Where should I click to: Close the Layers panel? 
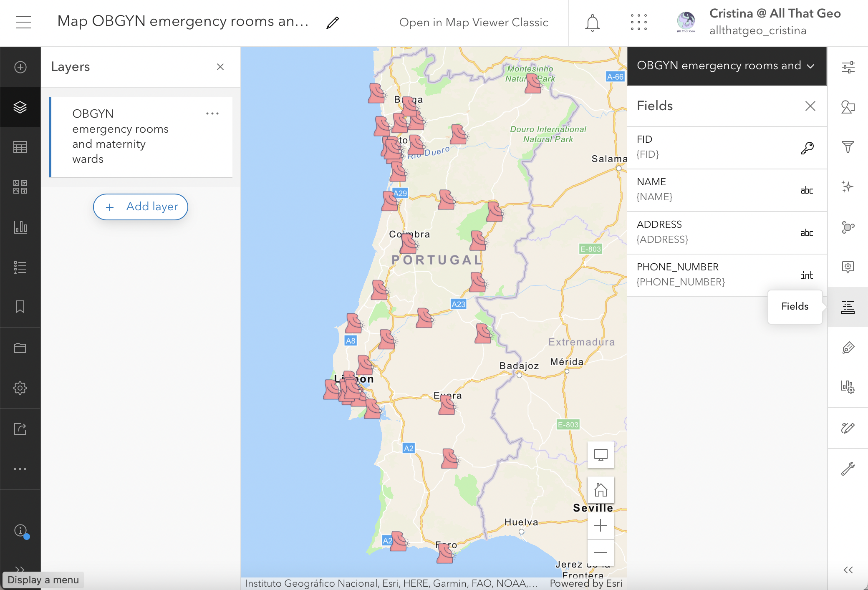click(x=221, y=66)
